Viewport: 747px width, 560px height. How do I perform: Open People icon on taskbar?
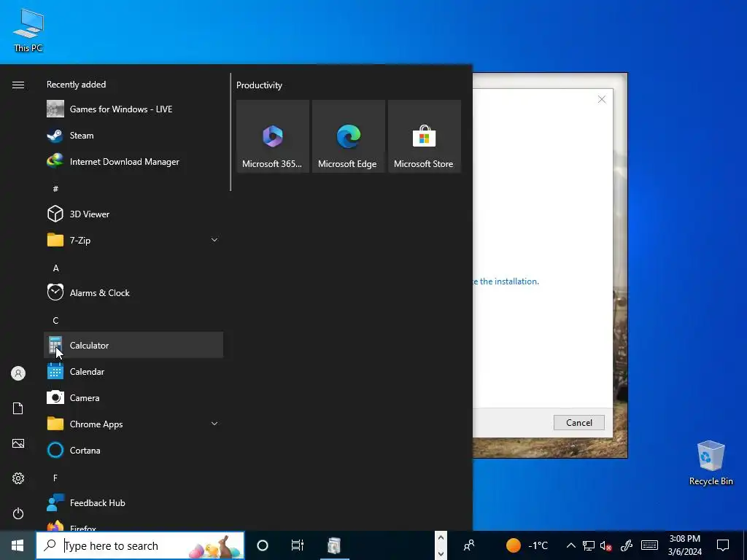469,545
